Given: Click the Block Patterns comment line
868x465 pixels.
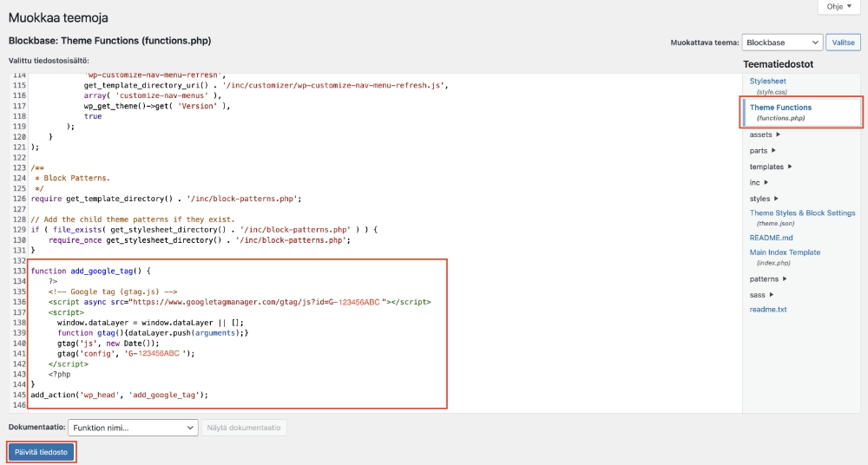Looking at the screenshot, I should (73, 178).
